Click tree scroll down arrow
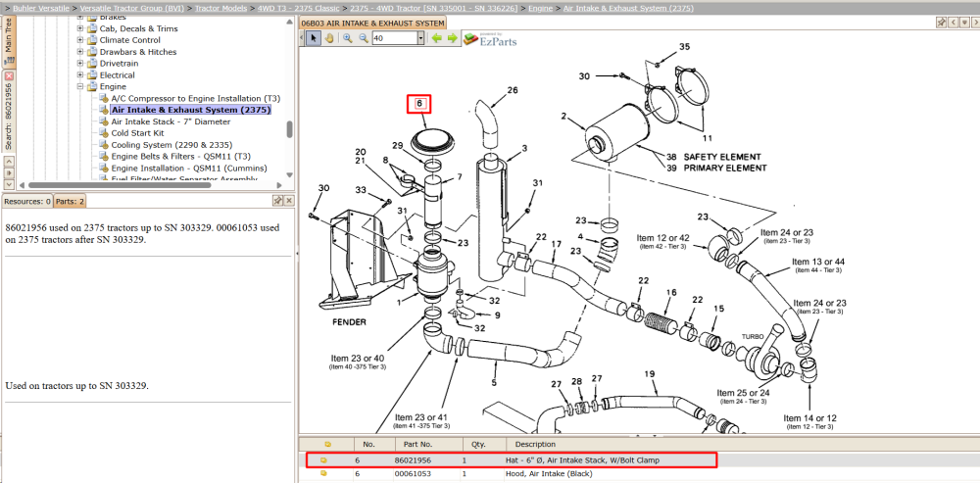Screen dimensions: 980x483 pyautogui.click(x=289, y=175)
